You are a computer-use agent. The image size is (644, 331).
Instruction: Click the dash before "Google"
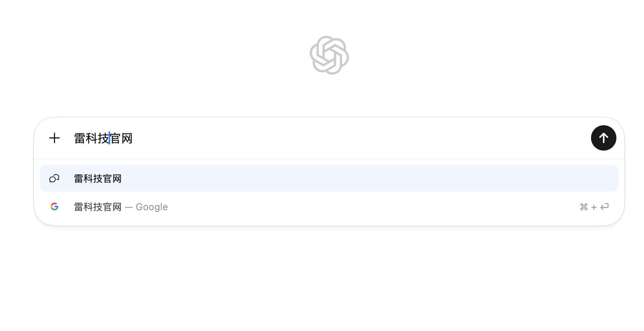pos(129,207)
